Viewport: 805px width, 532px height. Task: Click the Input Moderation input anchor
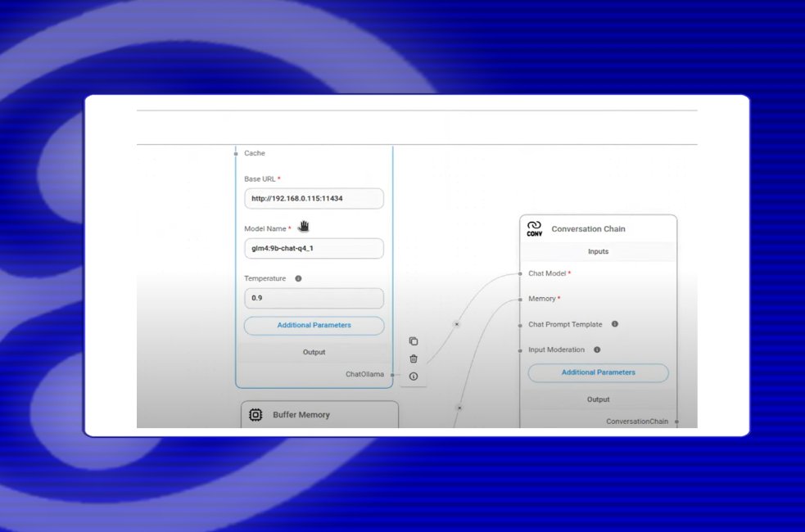click(521, 350)
